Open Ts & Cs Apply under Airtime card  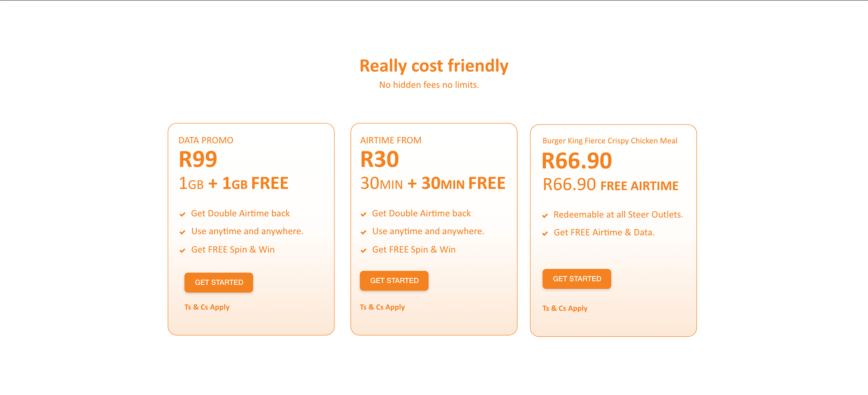(x=382, y=307)
